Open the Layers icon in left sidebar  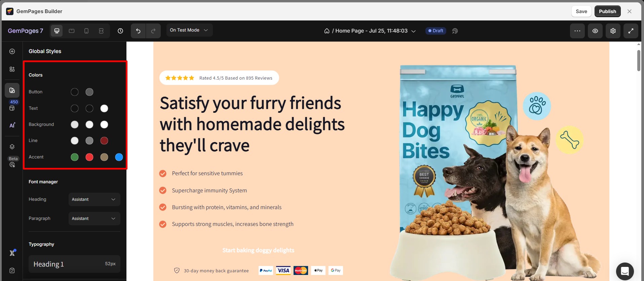click(x=12, y=147)
